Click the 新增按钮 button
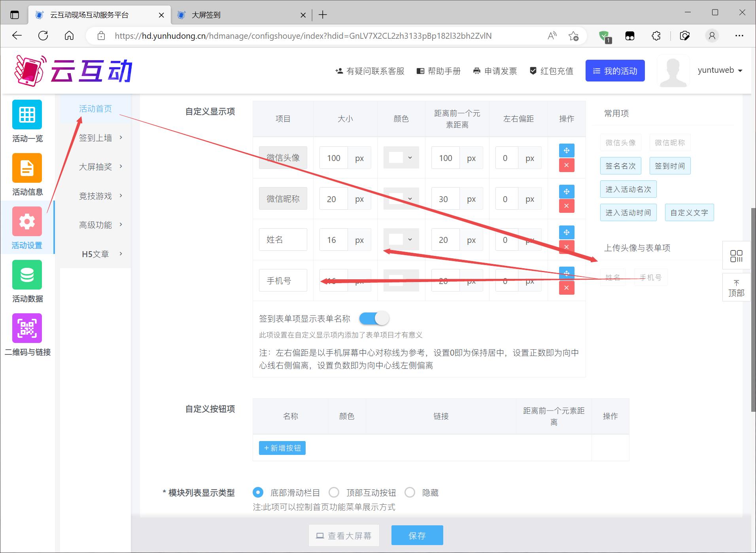756x553 pixels. pos(282,448)
